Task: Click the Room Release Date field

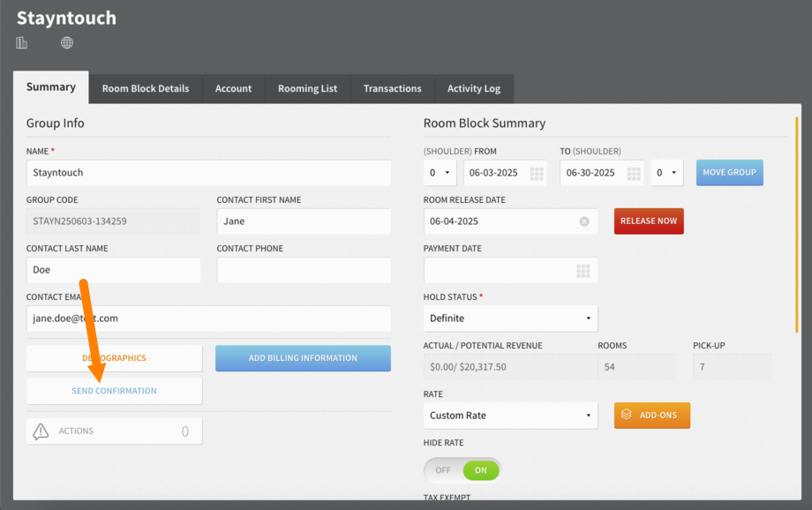Action: click(511, 221)
